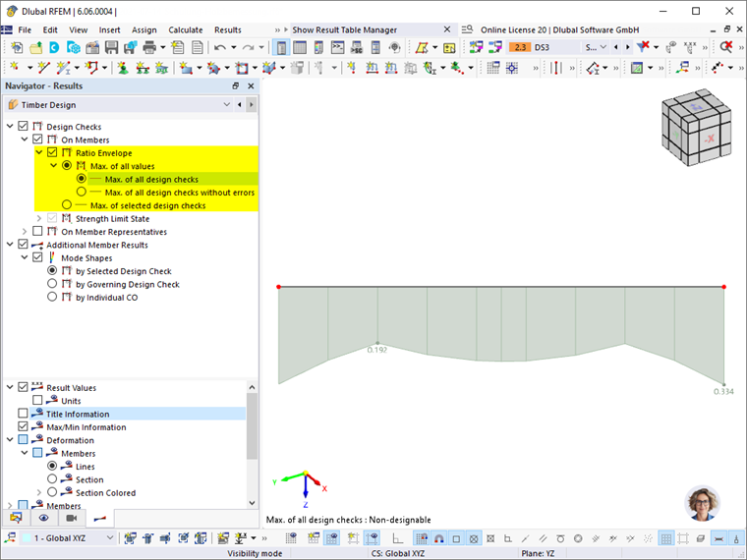Go to next design situation arrow

click(627, 47)
